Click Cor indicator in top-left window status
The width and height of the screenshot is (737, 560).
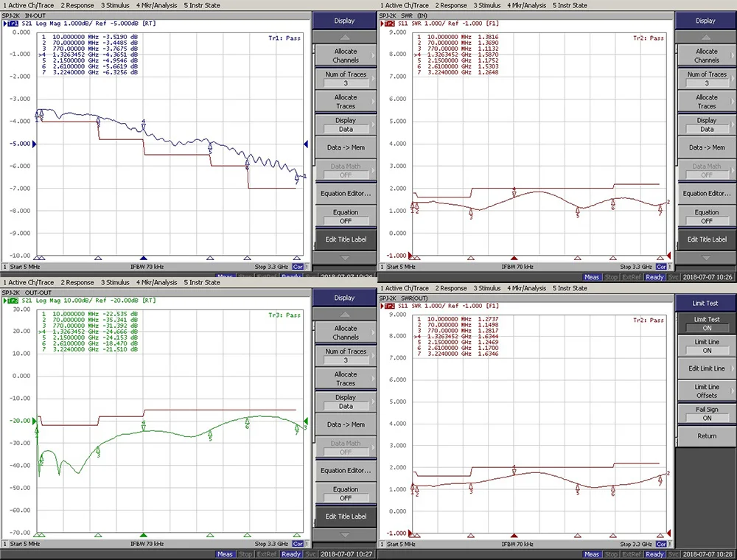point(298,267)
